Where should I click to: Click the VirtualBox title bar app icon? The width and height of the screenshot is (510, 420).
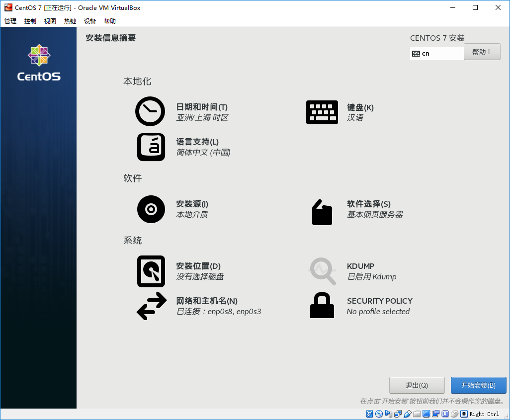[x=8, y=7]
